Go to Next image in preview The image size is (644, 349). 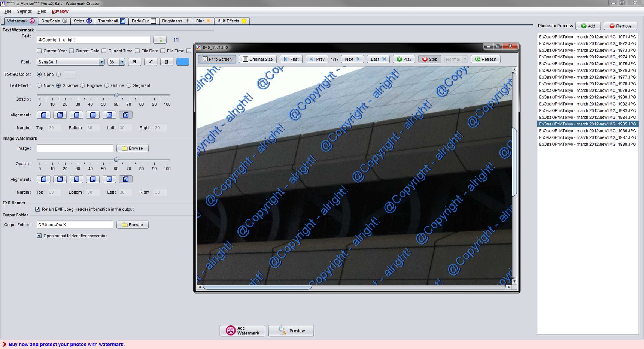click(x=352, y=59)
